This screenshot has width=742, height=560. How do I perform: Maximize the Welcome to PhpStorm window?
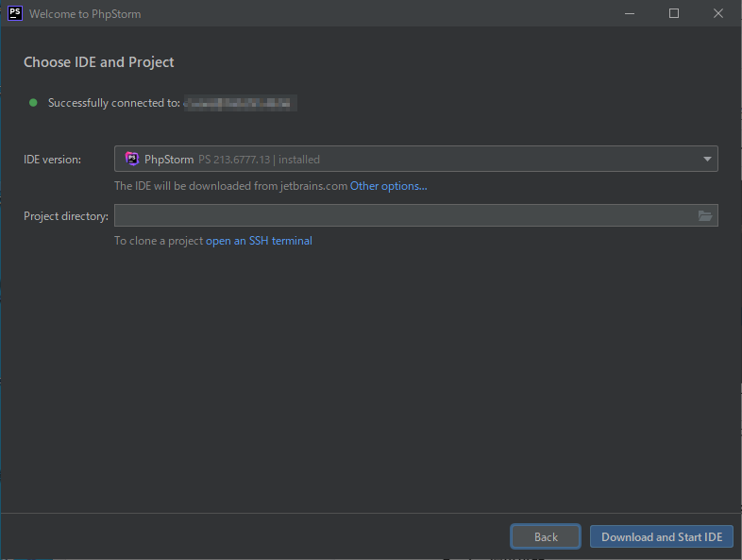pos(673,13)
